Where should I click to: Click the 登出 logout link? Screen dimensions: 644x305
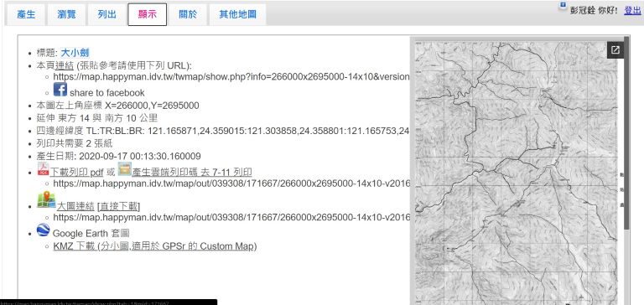[x=632, y=11]
